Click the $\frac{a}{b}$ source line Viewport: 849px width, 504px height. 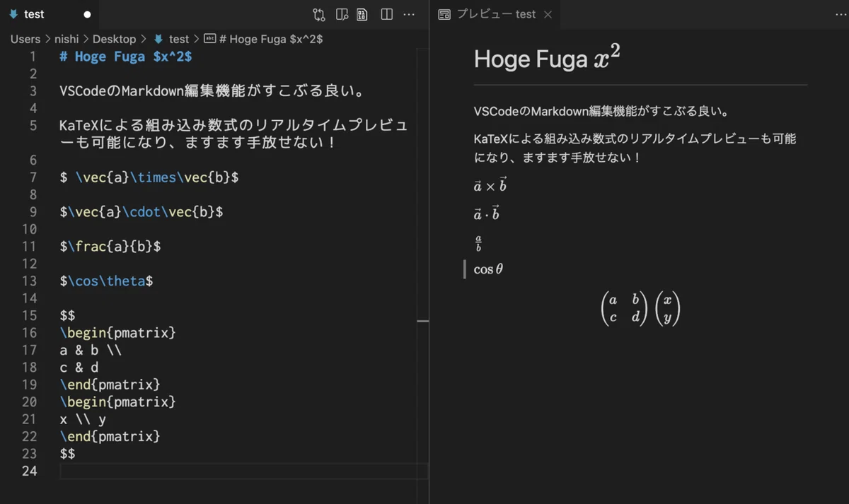[110, 246]
